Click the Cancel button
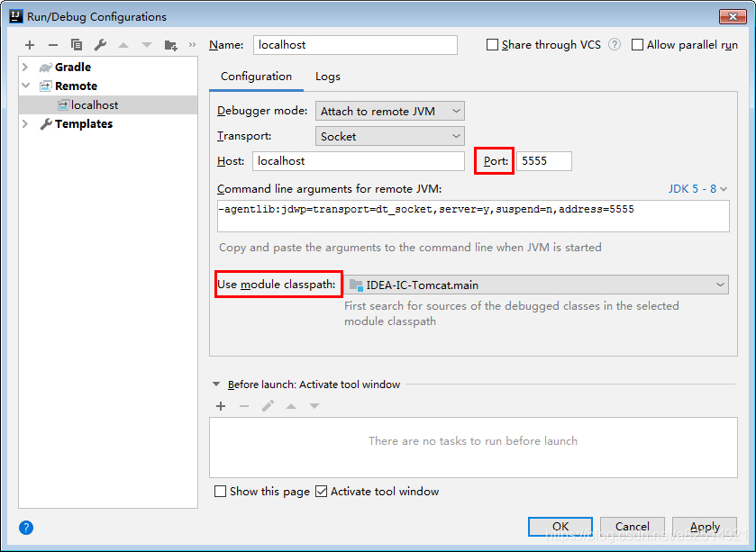This screenshot has width=756, height=552. click(632, 527)
